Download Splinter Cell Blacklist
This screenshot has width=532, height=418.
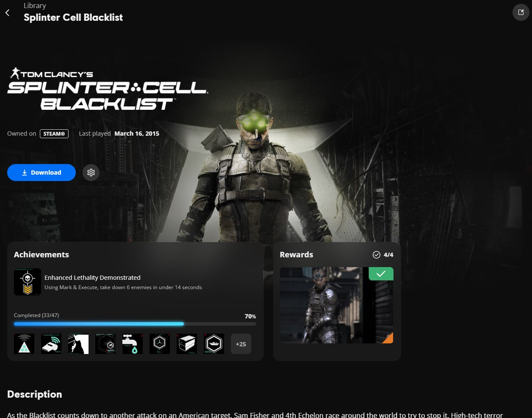pos(42,173)
